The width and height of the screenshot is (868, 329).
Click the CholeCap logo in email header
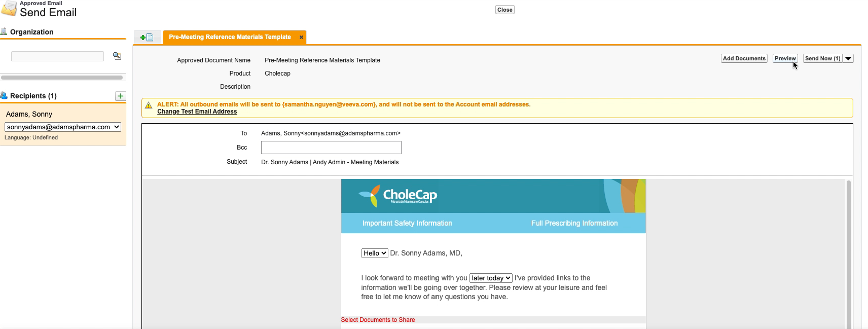tap(398, 196)
